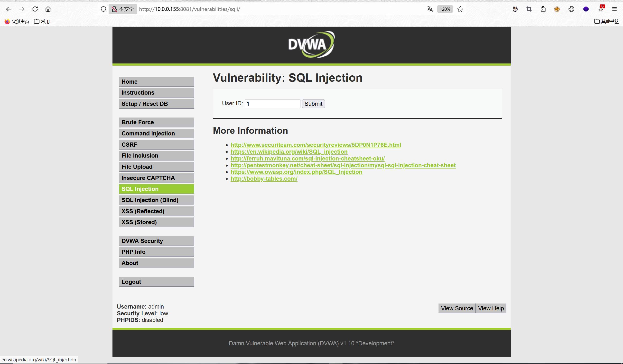623x364 pixels.
Task: Click the screenshot crop toolbar icon
Action: [x=529, y=9]
